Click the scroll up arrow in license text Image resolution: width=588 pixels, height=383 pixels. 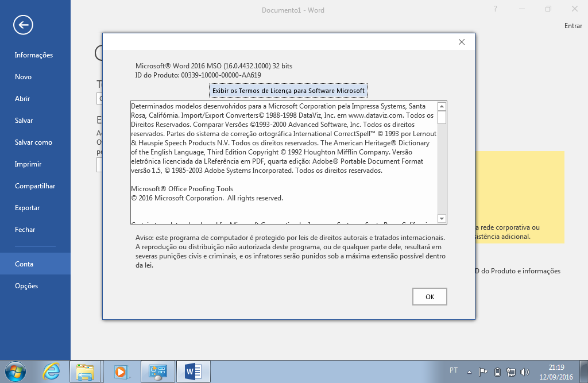click(442, 107)
